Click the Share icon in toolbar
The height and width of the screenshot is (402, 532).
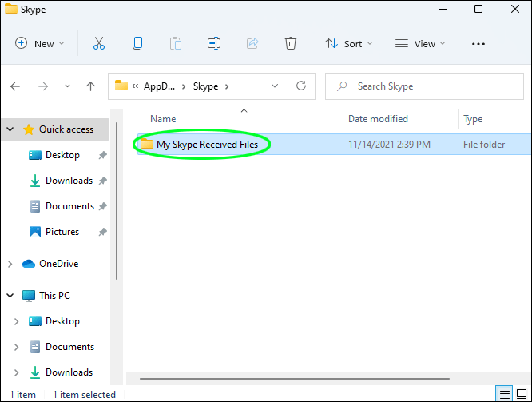(252, 43)
